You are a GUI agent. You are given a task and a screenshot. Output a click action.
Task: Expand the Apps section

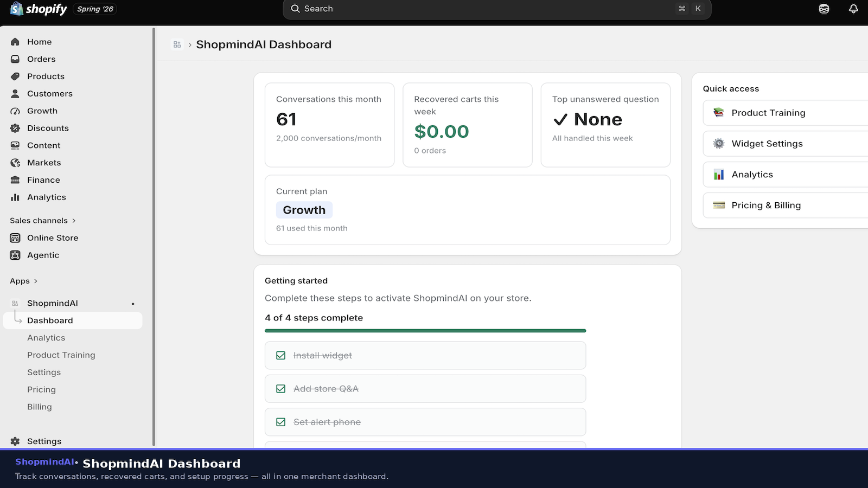pyautogui.click(x=24, y=281)
